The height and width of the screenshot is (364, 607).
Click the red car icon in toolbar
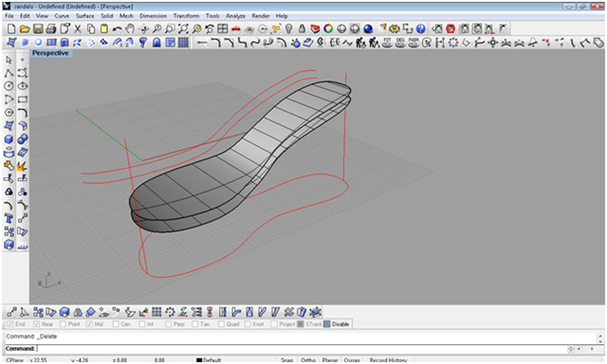point(236,28)
